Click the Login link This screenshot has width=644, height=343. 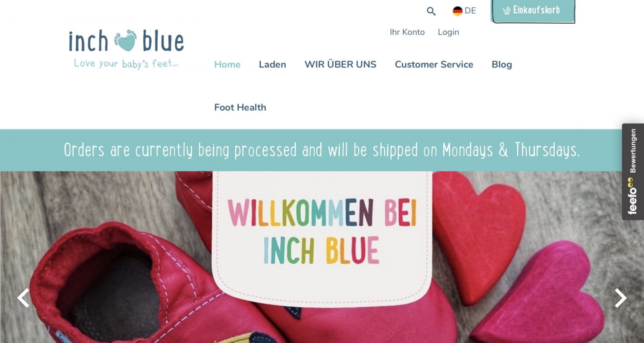[448, 32]
